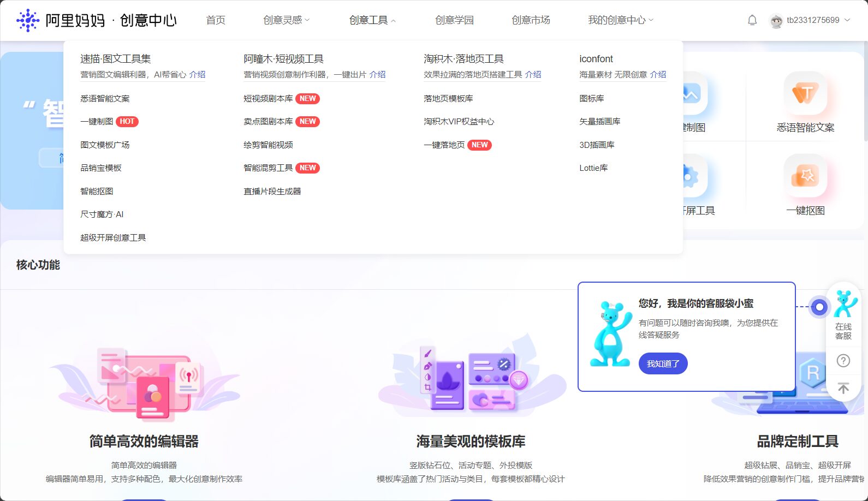Open 超级开屏创意工具
Screen dimensions: 868x501
113,238
